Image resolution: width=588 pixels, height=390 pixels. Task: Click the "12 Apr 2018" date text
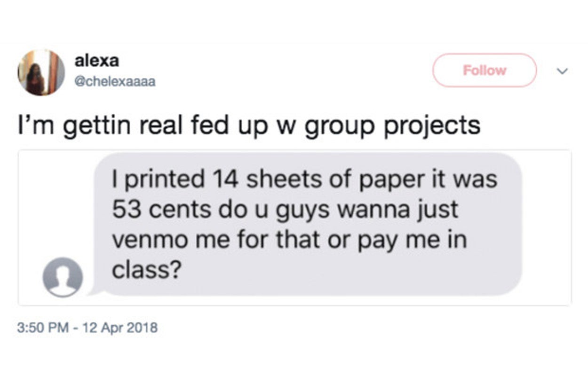click(x=120, y=327)
